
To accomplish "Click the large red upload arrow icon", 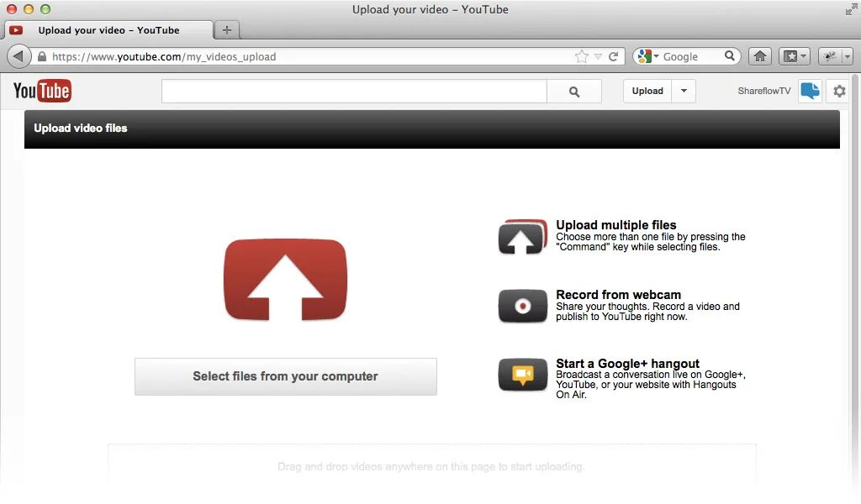I will pyautogui.click(x=285, y=279).
